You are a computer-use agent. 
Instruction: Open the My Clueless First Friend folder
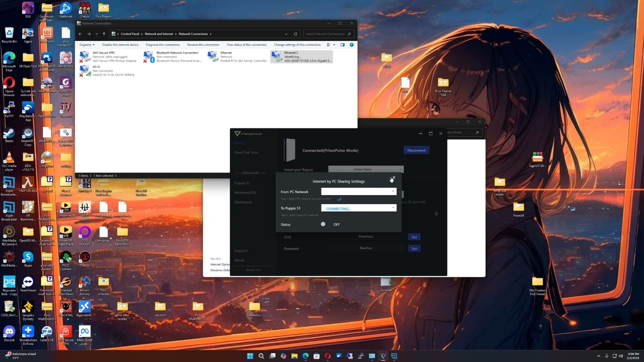(537, 286)
